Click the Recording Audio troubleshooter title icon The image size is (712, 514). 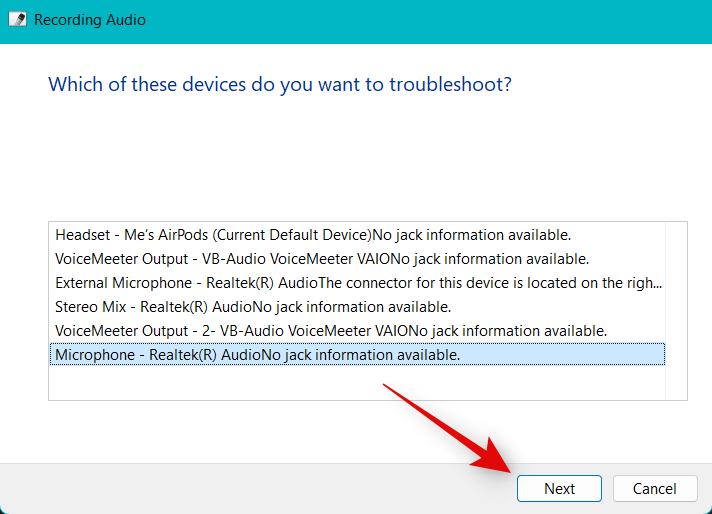[x=17, y=19]
